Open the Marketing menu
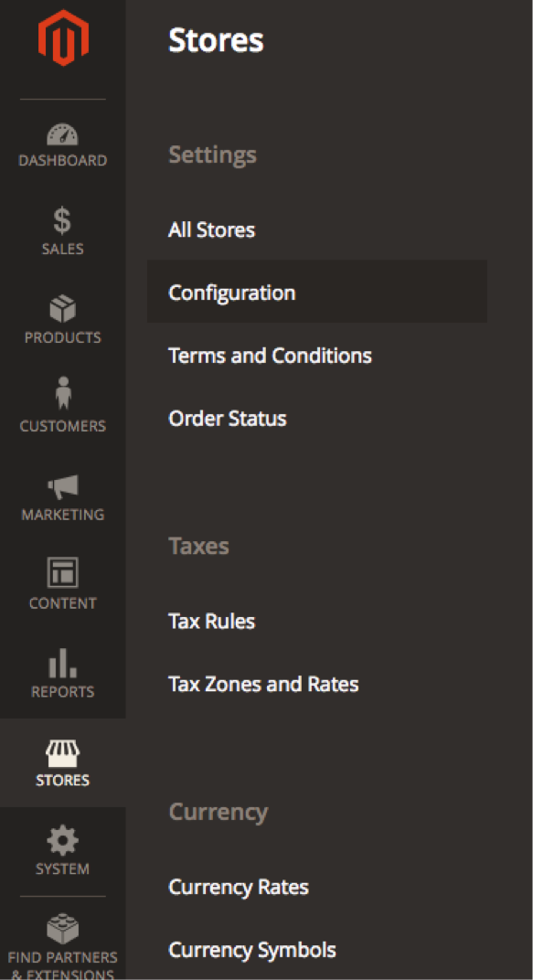The height and width of the screenshot is (980, 533). pos(62,499)
